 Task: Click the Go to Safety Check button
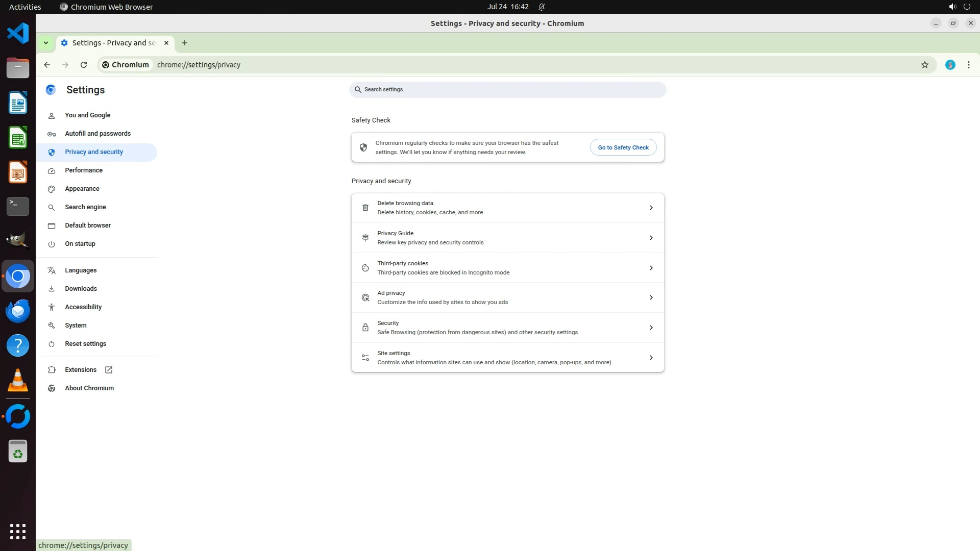[x=623, y=147]
